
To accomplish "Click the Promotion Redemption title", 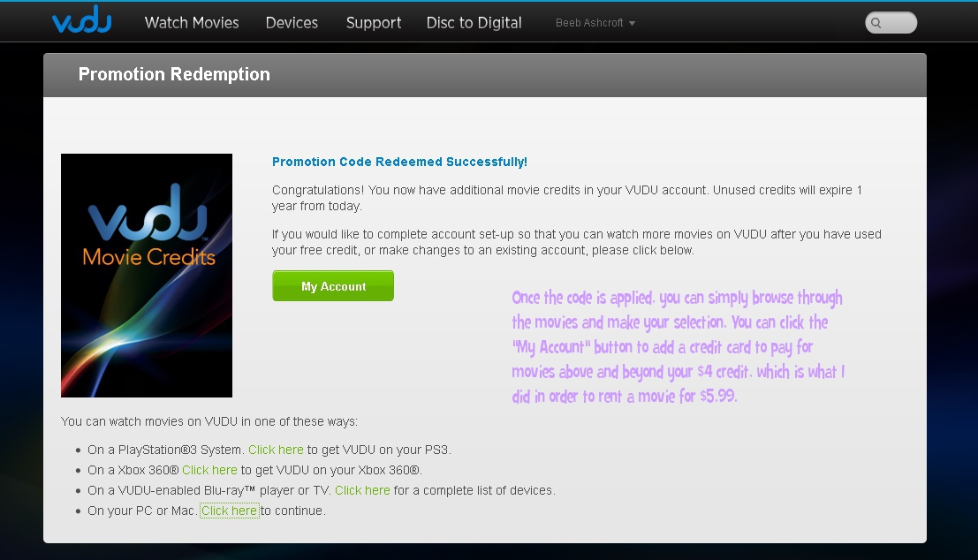I will 174,74.
